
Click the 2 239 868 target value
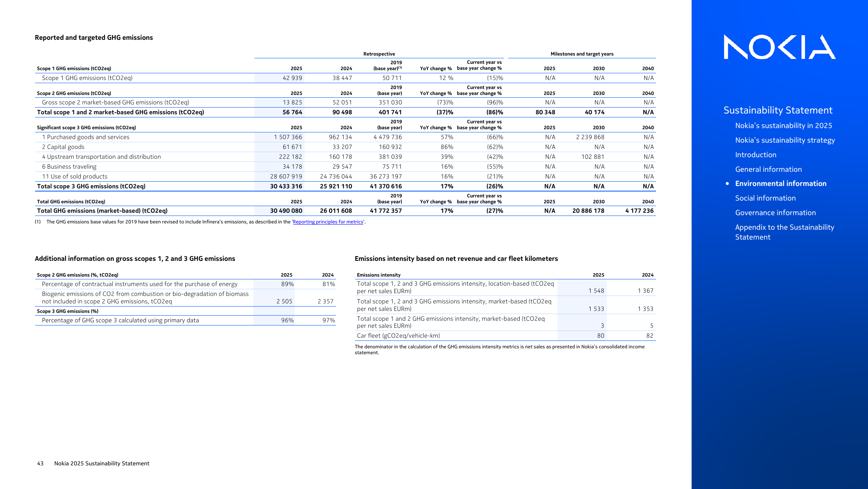click(590, 137)
